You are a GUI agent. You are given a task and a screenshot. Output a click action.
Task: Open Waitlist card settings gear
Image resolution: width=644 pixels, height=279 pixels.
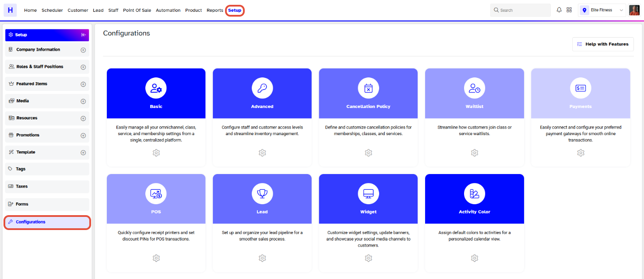coord(475,153)
